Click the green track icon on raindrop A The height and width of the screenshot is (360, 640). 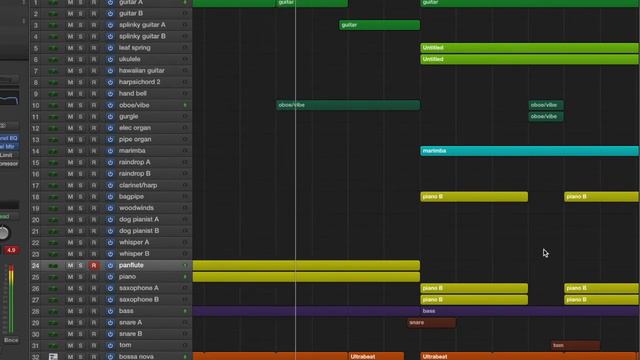pyautogui.click(x=53, y=162)
